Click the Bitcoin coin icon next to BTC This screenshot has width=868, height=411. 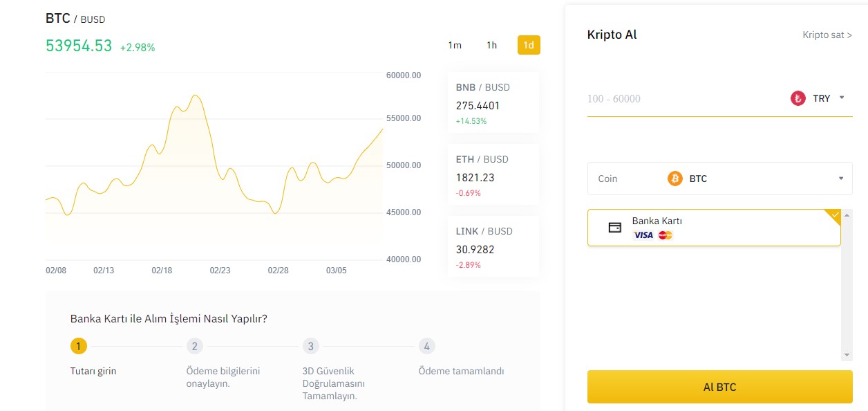click(675, 179)
